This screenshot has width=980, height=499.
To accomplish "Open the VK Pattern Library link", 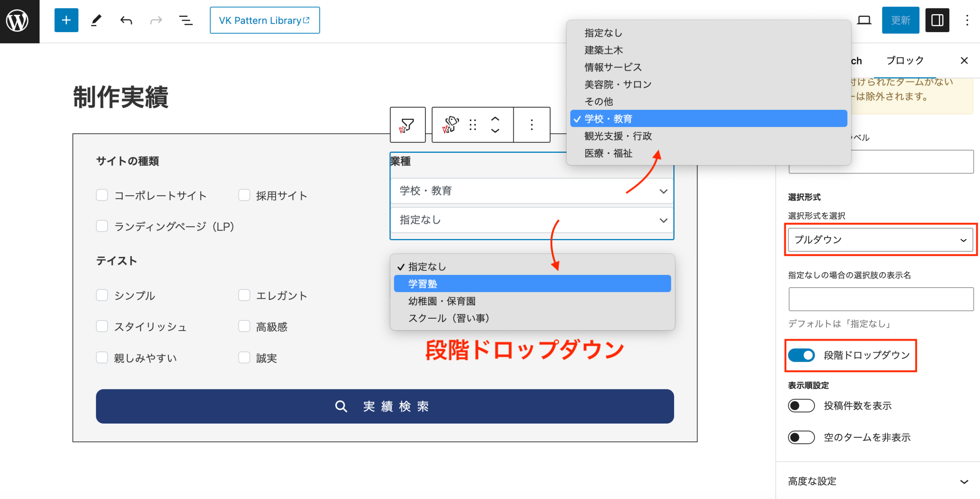I will point(265,20).
